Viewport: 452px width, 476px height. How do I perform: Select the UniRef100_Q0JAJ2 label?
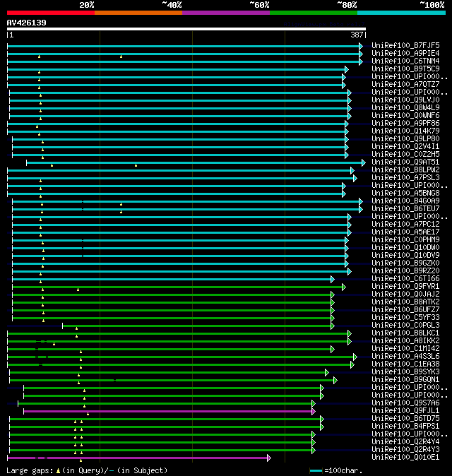(x=405, y=294)
